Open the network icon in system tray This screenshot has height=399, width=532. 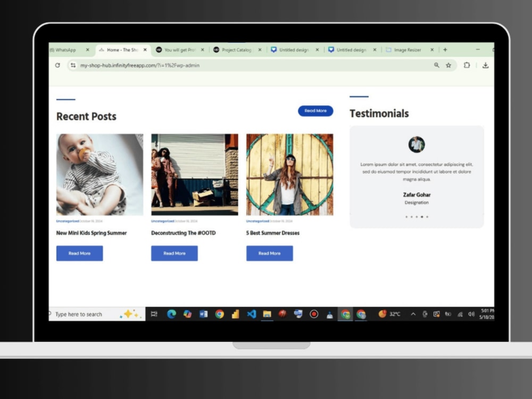[x=460, y=314]
